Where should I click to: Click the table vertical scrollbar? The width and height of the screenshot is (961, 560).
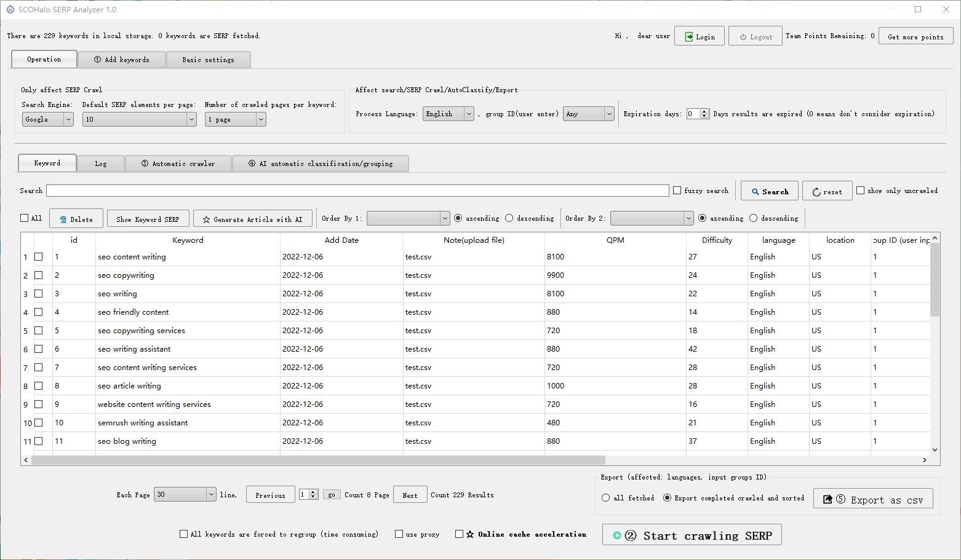click(x=935, y=280)
